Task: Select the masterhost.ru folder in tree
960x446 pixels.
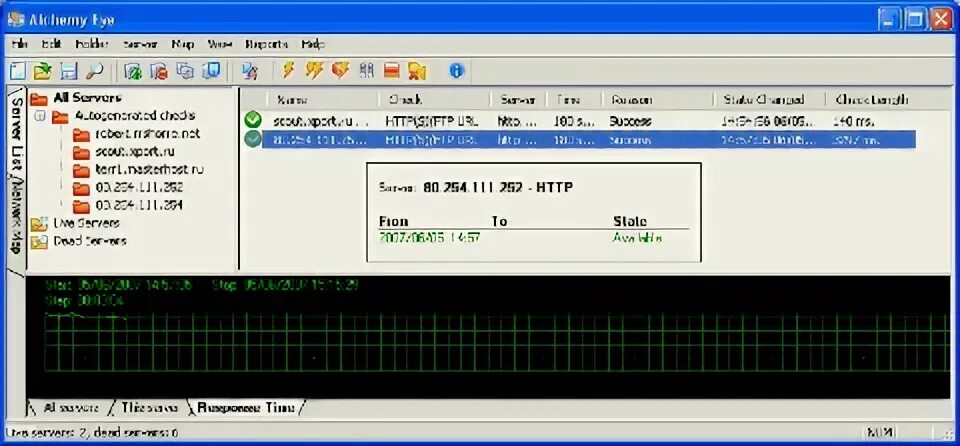Action: tap(149, 169)
